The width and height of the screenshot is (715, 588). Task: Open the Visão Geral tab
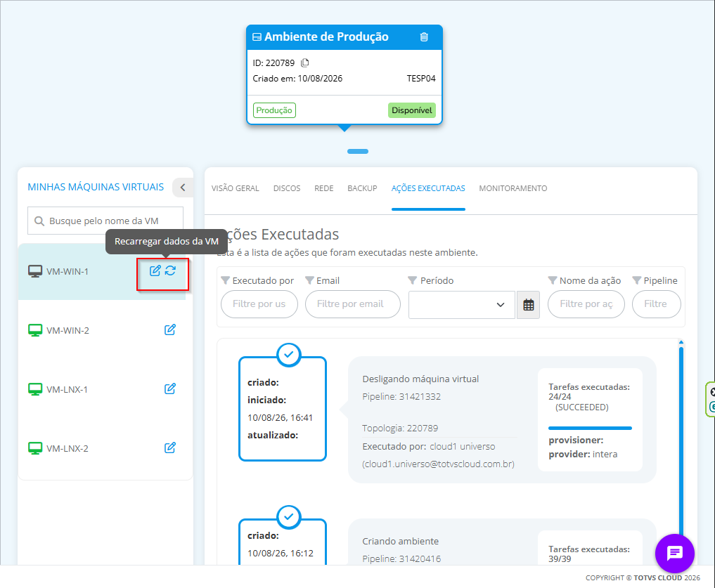point(236,188)
